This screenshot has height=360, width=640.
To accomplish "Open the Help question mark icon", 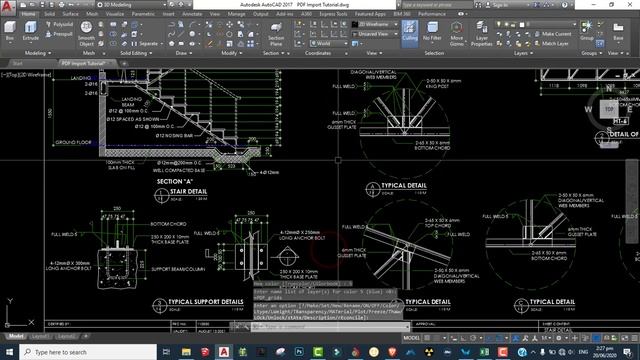I will (565, 5).
